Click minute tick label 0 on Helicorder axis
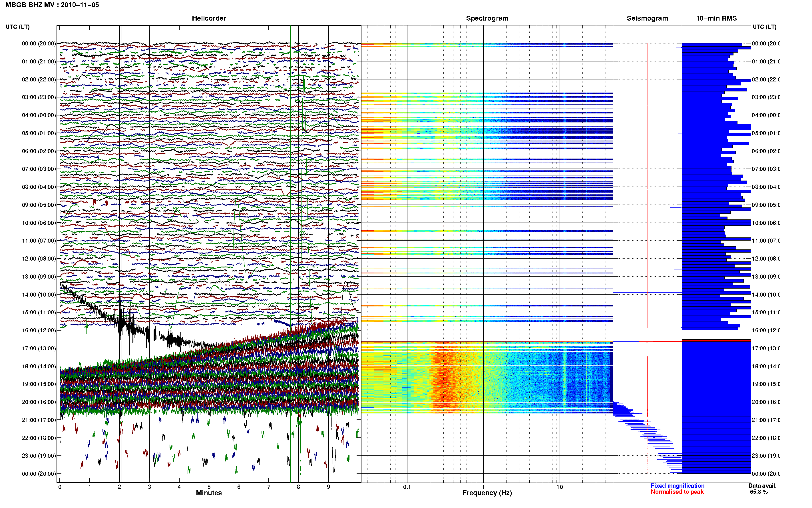 coord(60,487)
